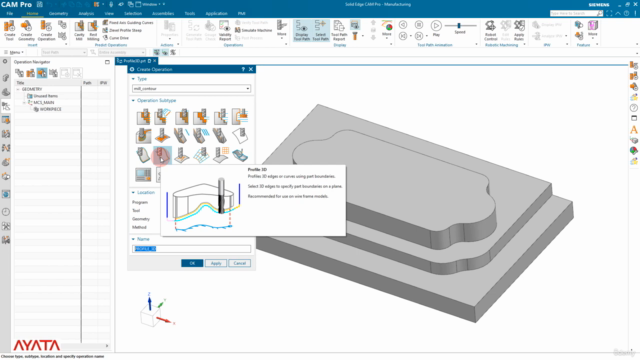This screenshot has width=640, height=360.
Task: Click Cancel in Create Operation dialog
Action: click(240, 263)
